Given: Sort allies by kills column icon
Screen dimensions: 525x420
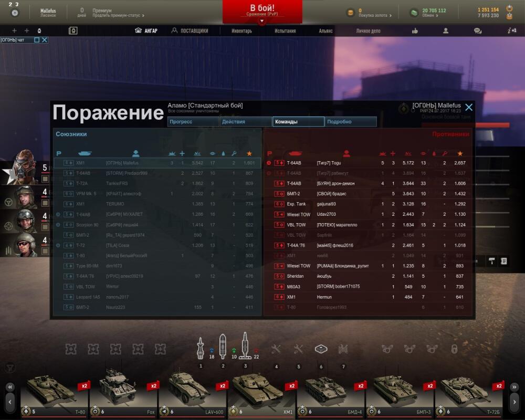Looking at the screenshot, I should 172,153.
